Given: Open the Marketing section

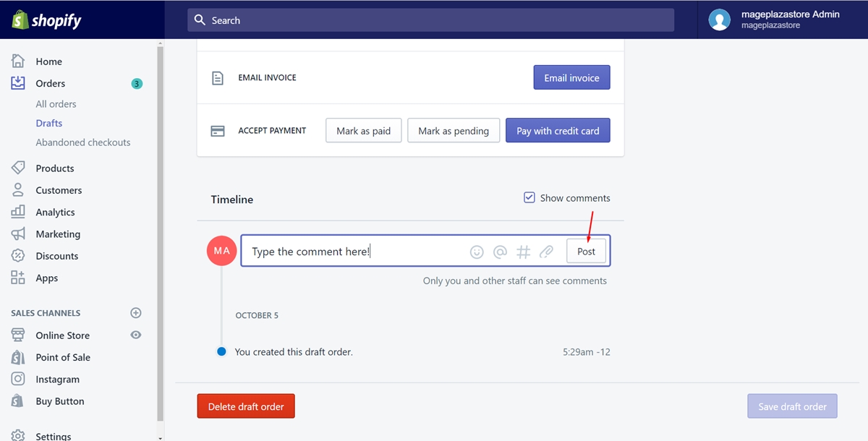Looking at the screenshot, I should click(58, 234).
